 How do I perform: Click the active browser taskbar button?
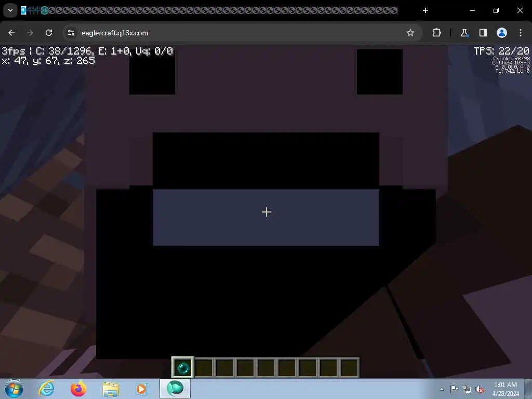pyautogui.click(x=175, y=389)
